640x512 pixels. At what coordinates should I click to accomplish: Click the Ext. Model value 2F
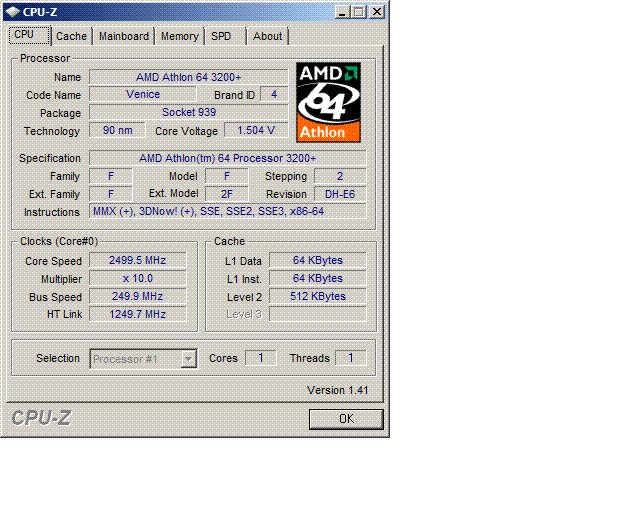[227, 194]
